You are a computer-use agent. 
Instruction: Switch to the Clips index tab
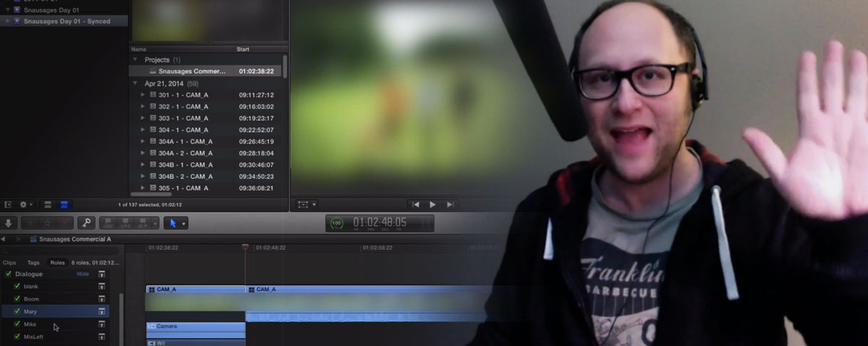tap(9, 263)
